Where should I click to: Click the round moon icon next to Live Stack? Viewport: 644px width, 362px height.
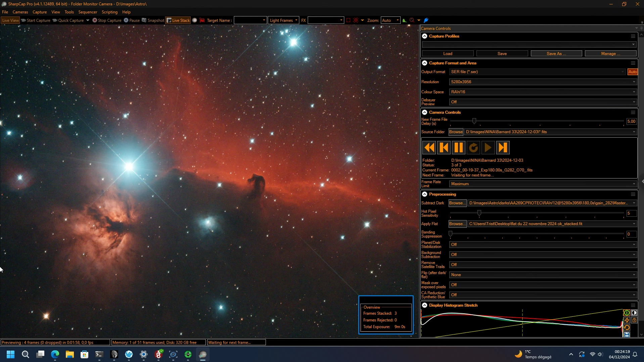[194, 20]
